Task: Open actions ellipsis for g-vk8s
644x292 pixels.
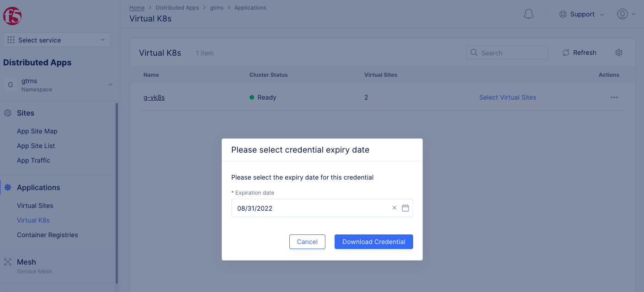Action: pyautogui.click(x=614, y=97)
